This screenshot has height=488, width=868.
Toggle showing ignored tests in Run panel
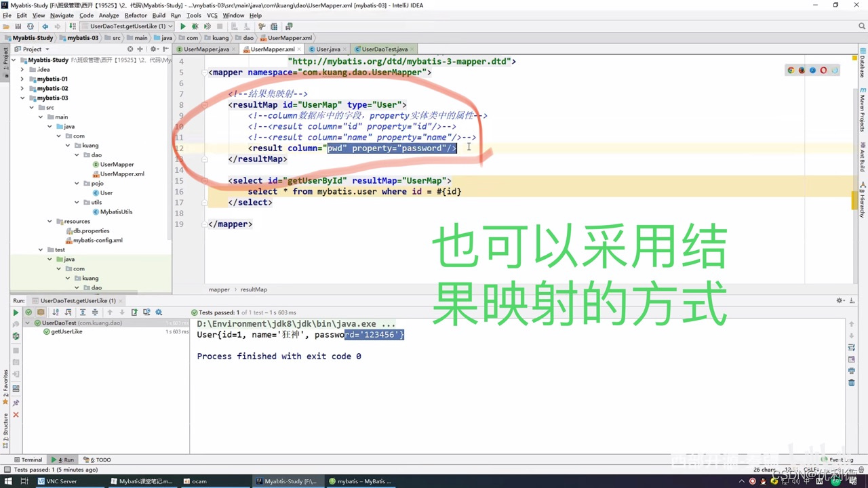[x=41, y=312]
